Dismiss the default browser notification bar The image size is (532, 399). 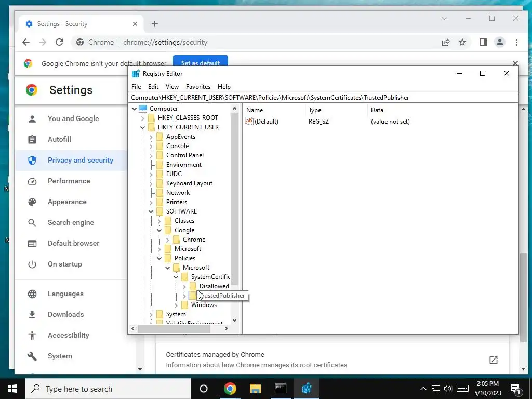click(x=515, y=63)
